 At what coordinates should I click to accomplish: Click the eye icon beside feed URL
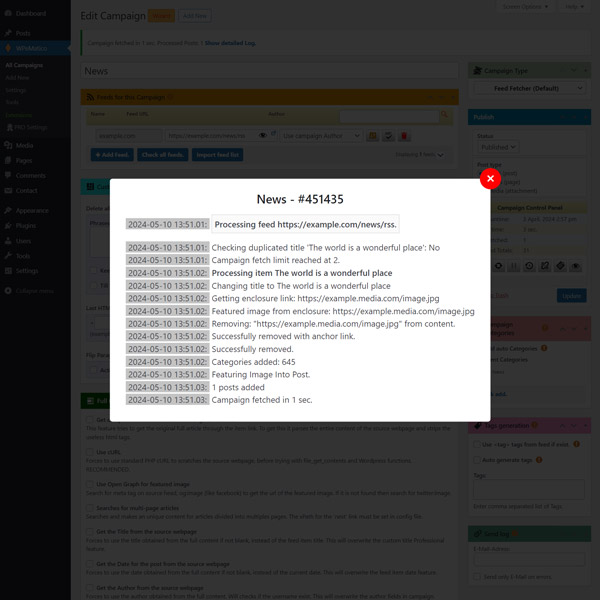coord(264,134)
